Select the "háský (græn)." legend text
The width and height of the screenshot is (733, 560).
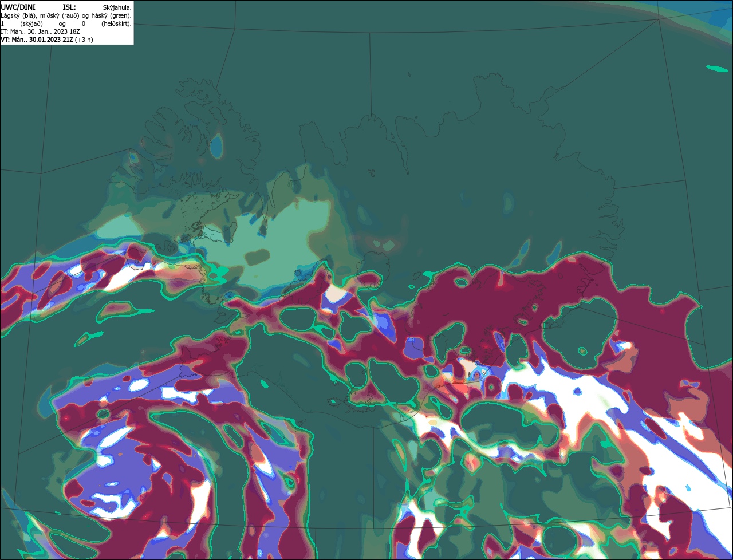[x=112, y=15]
